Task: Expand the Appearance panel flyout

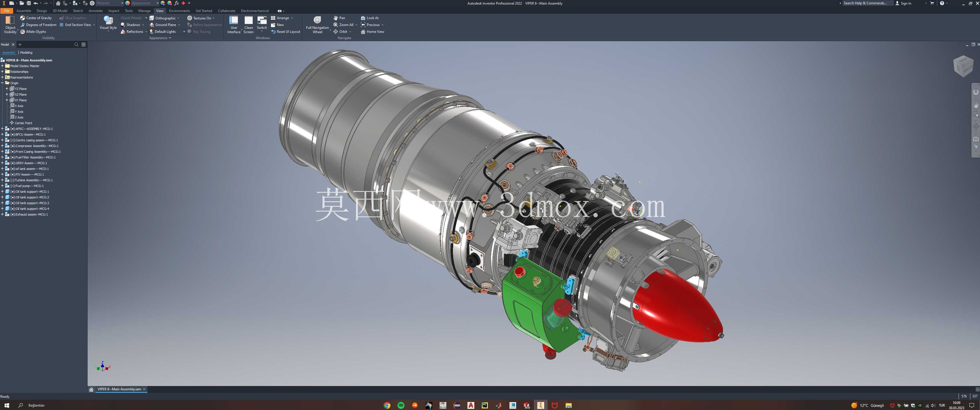Action: pos(170,38)
